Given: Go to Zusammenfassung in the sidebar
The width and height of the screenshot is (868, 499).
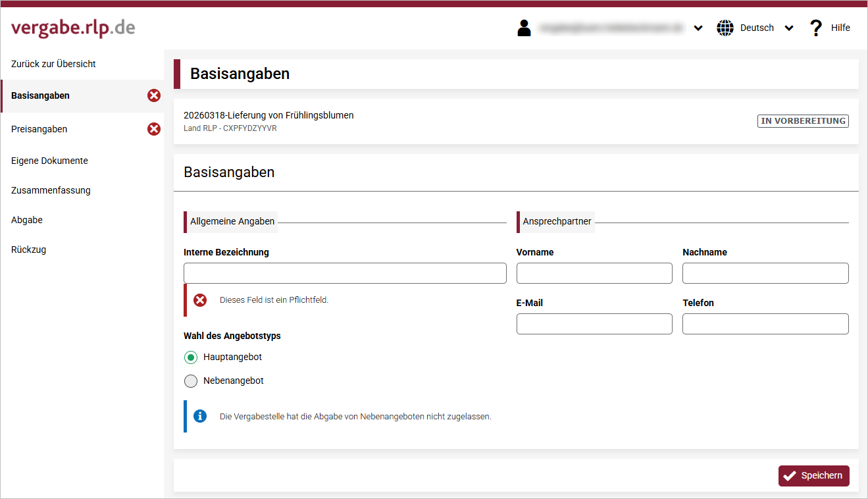Looking at the screenshot, I should [x=51, y=190].
